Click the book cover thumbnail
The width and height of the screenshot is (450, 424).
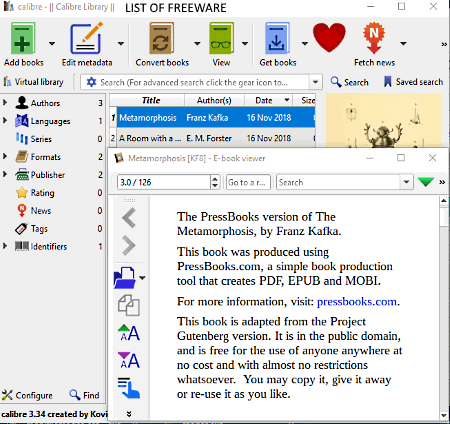384,120
